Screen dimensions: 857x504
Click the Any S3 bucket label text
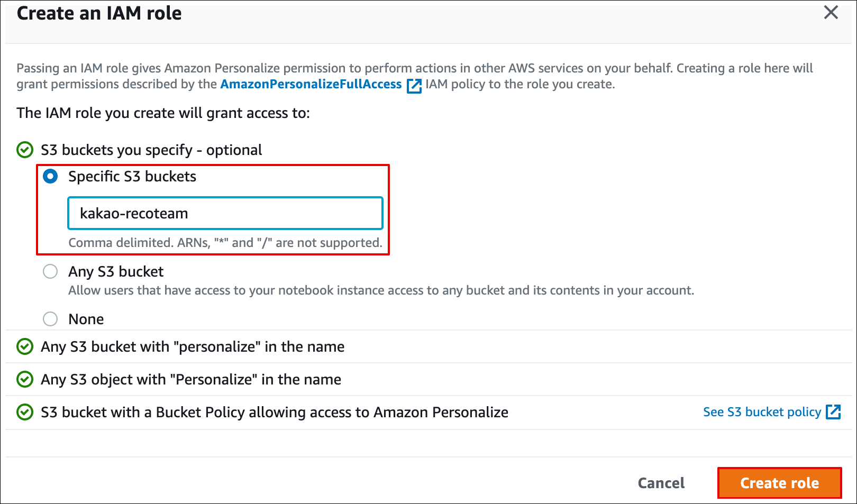tap(116, 272)
